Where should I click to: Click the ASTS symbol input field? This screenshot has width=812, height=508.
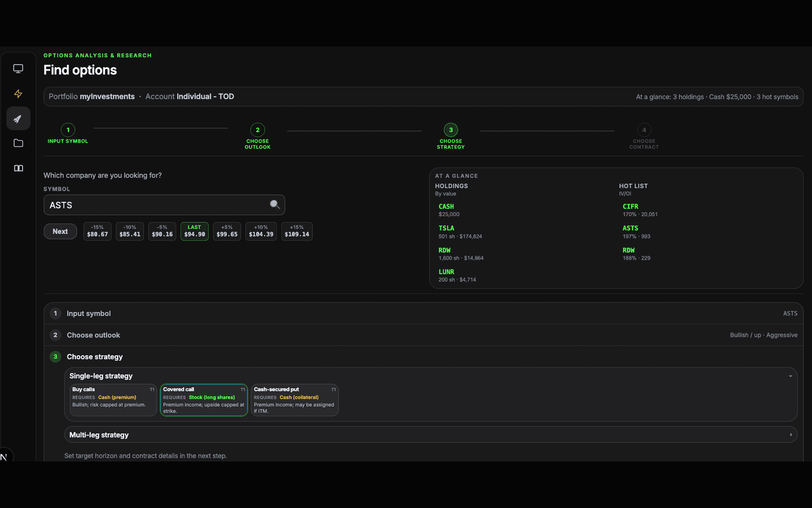tap(164, 205)
